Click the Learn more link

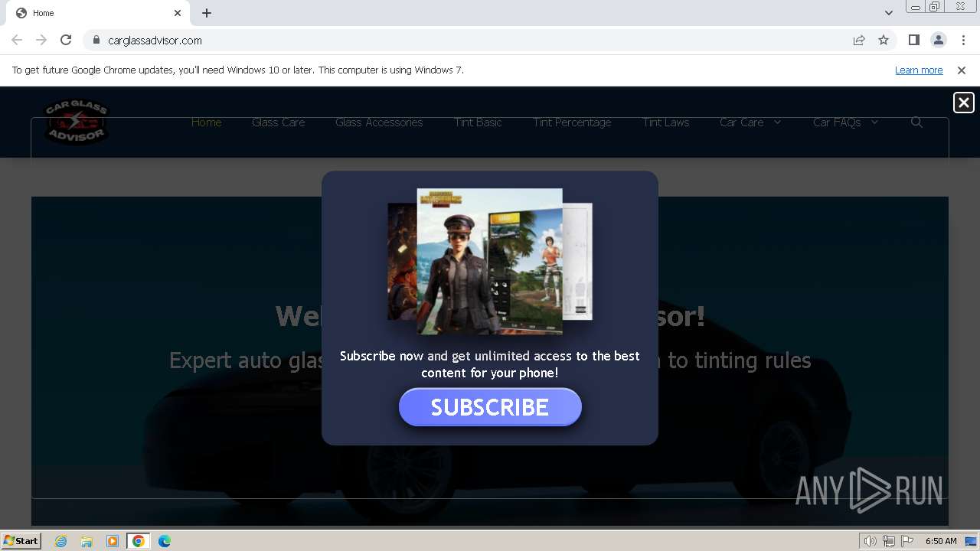(x=919, y=70)
